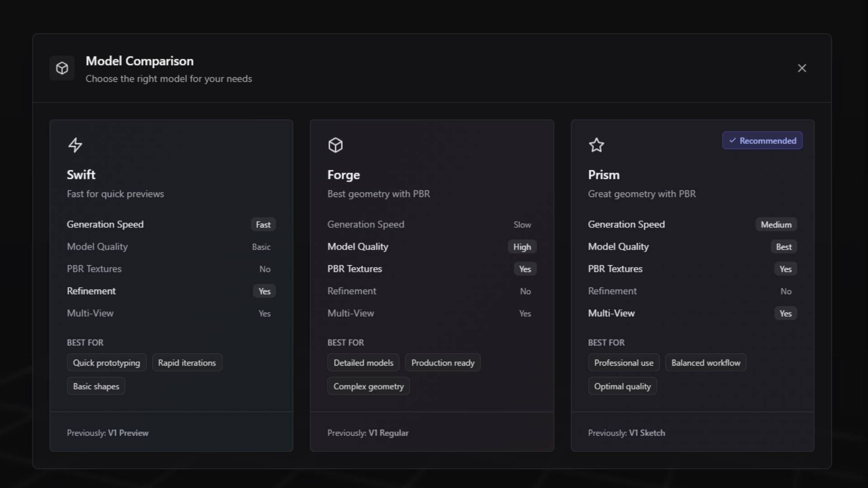Viewport: 868px width, 488px height.
Task: Click 'Previously: V1 Sketch' footer text
Action: tap(627, 433)
